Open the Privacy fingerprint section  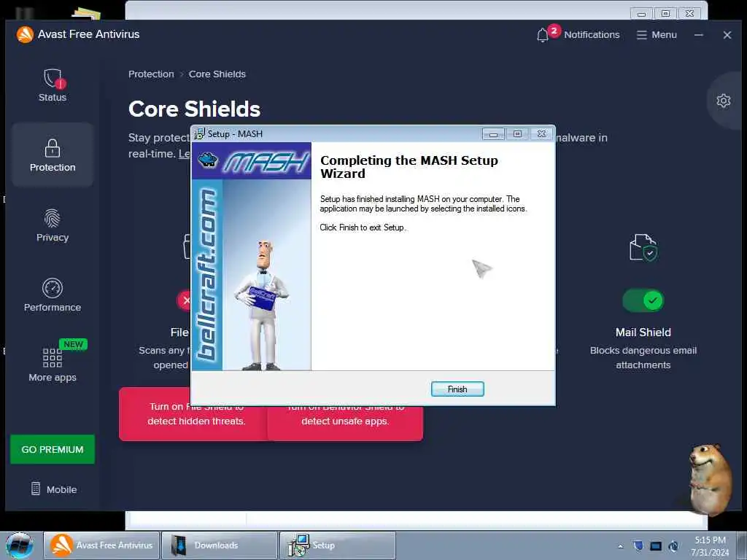click(53, 225)
